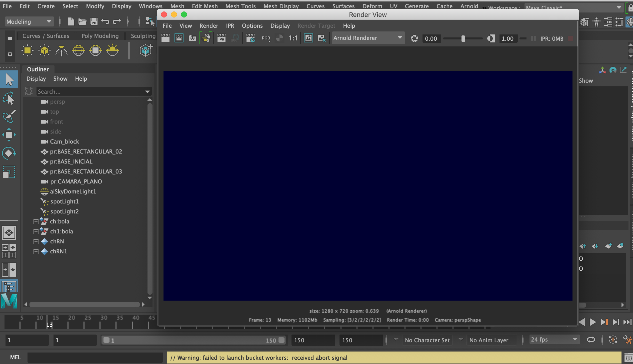633x364 pixels.
Task: Toggle the 1:1 real size view
Action: 293,38
